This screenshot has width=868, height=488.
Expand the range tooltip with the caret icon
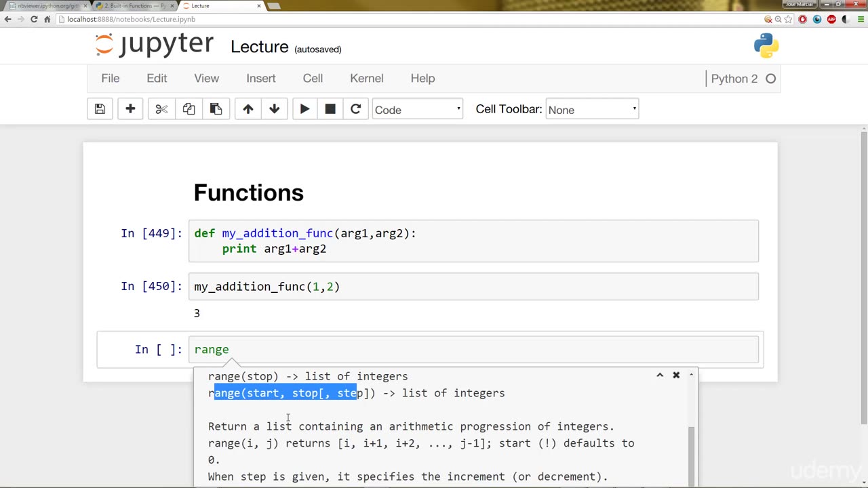tap(660, 375)
